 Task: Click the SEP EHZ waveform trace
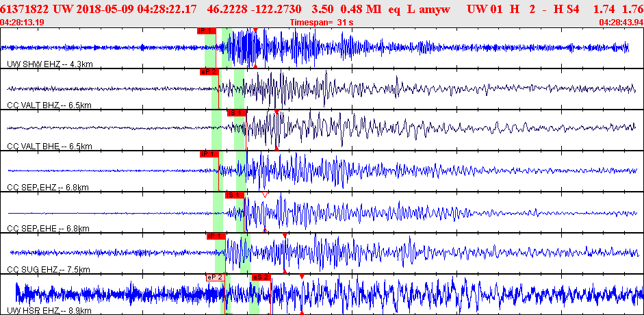click(x=322, y=171)
